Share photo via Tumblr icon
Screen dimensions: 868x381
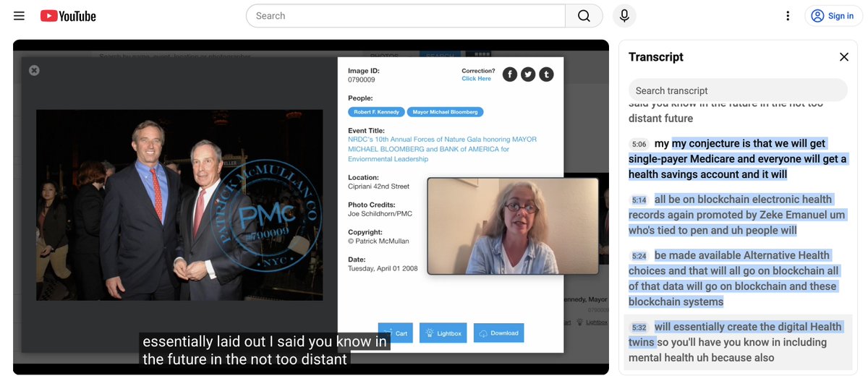(x=546, y=74)
